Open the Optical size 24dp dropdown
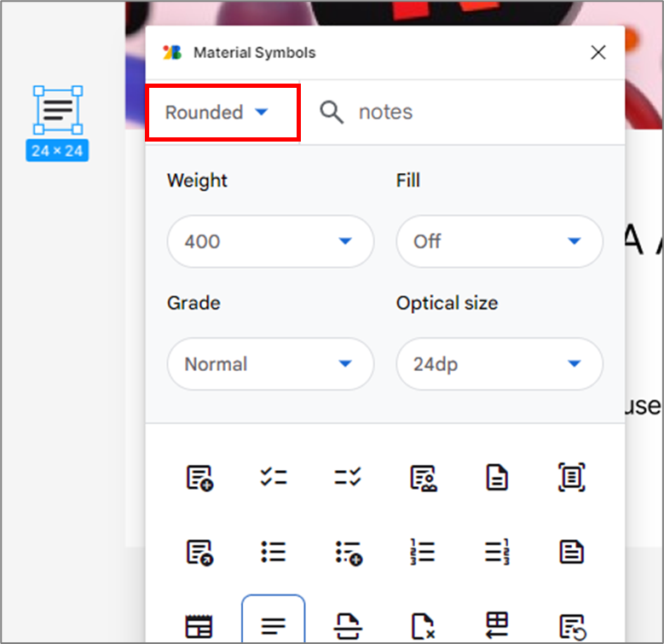The width and height of the screenshot is (664, 644). (499, 364)
